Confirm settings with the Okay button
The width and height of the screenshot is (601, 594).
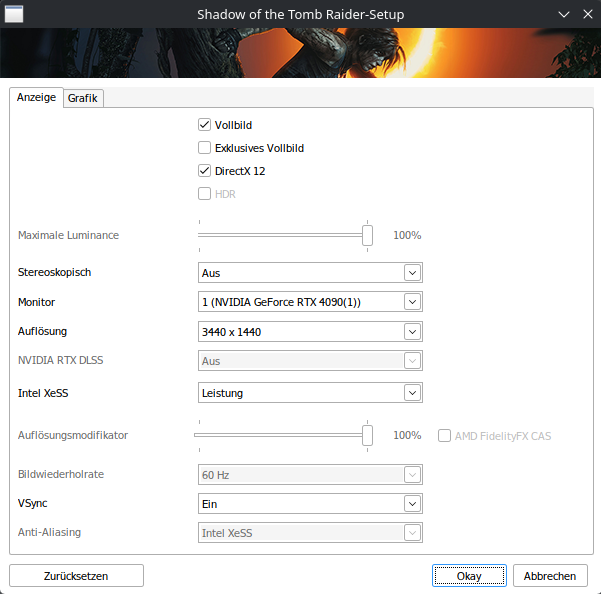(469, 576)
